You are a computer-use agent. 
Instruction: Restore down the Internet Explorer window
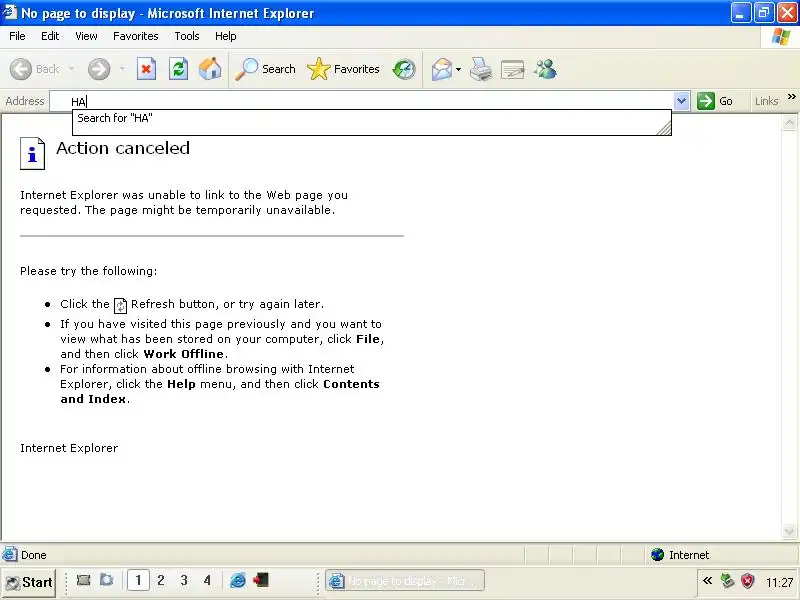pos(764,13)
